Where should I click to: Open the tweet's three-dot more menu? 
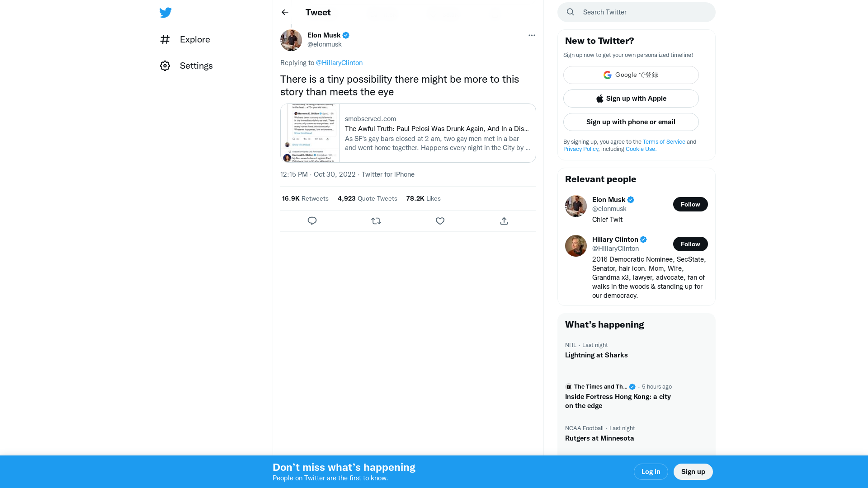[532, 35]
